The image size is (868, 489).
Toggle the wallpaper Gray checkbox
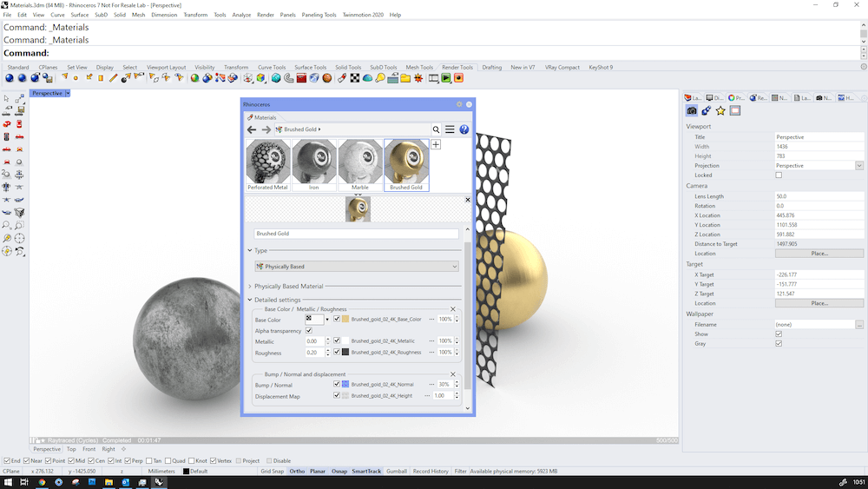pos(779,343)
